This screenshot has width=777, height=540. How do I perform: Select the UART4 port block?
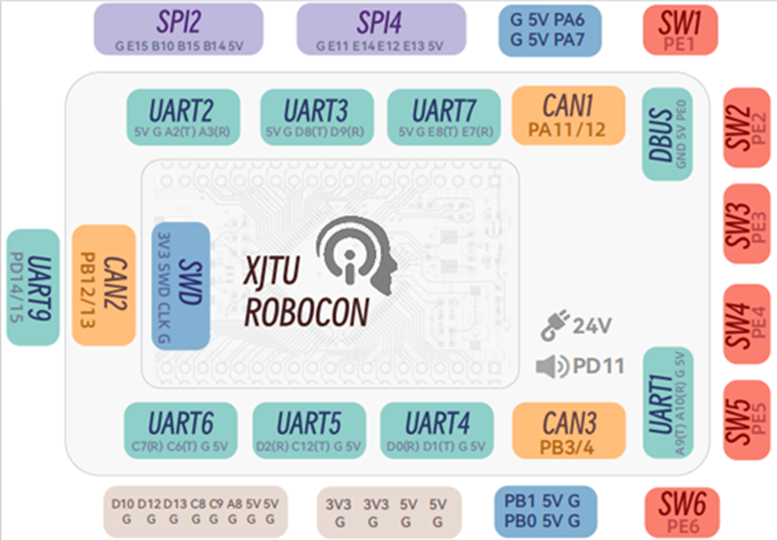(x=437, y=431)
